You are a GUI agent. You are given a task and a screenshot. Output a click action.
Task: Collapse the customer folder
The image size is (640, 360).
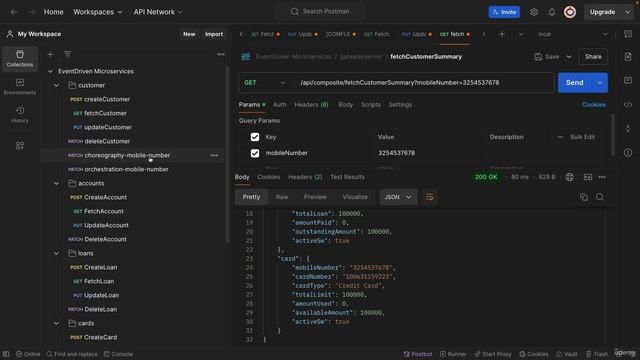[x=57, y=85]
